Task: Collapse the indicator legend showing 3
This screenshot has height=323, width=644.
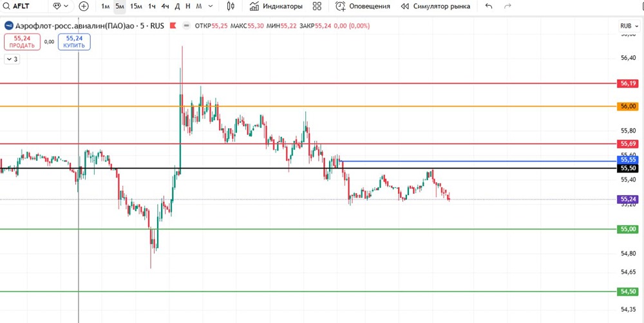Action: point(12,59)
